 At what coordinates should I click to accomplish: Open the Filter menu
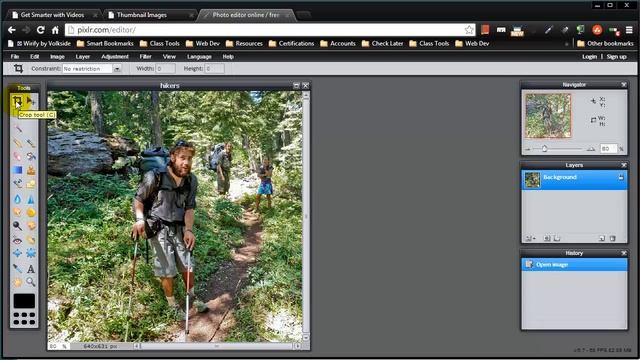(x=145, y=57)
